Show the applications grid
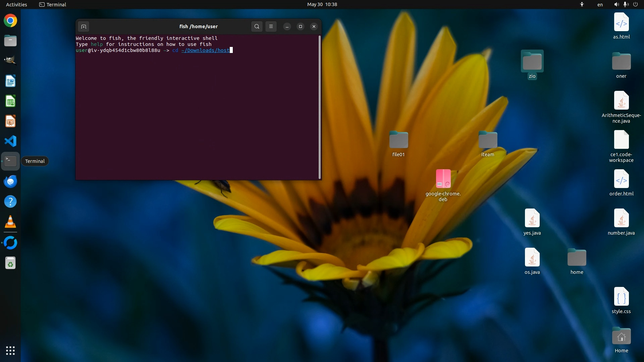 (10, 351)
